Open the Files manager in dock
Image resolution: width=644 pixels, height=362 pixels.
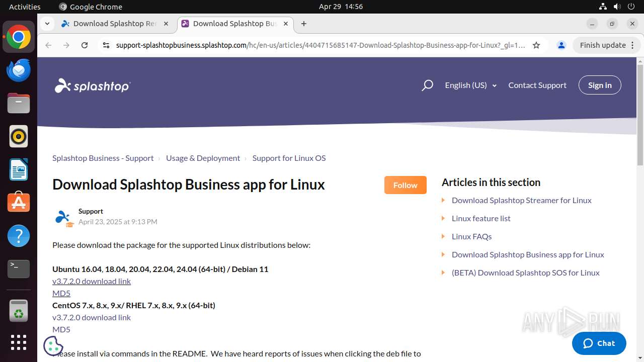pos(19,104)
